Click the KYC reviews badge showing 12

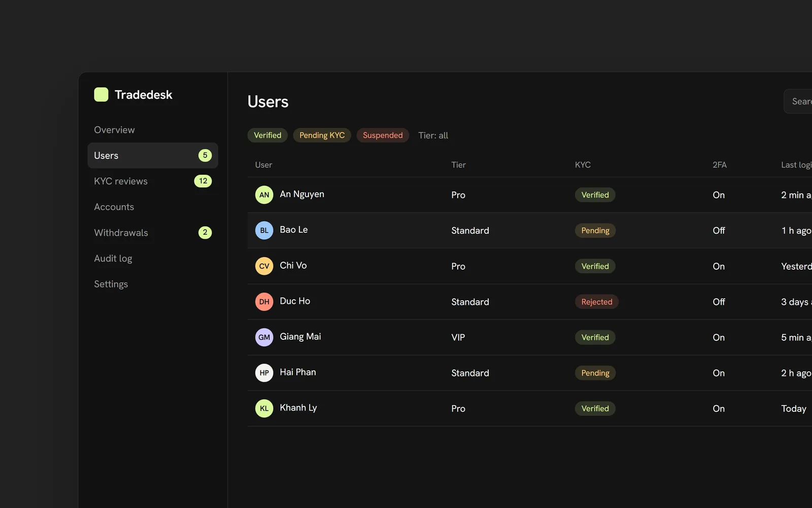[x=203, y=181]
